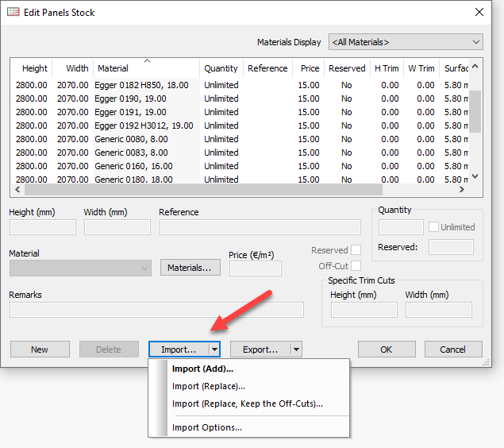Click the New button
This screenshot has height=448, width=504.
40,350
